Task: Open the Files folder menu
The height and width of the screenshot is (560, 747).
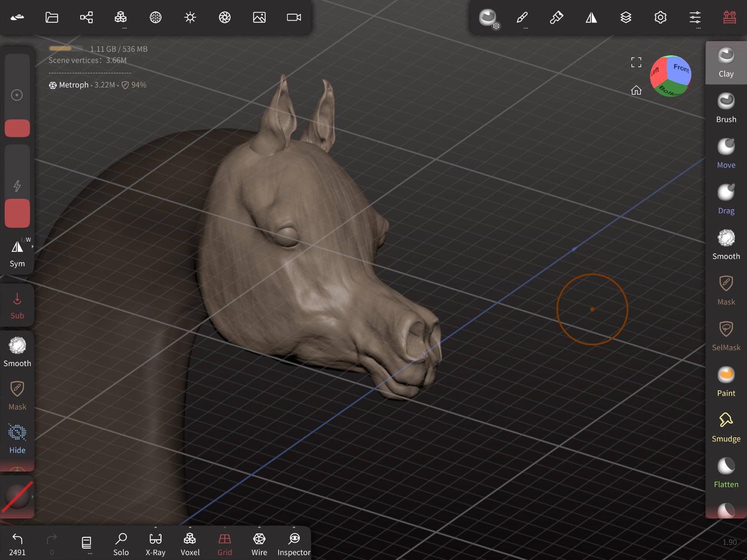Action: (x=52, y=17)
